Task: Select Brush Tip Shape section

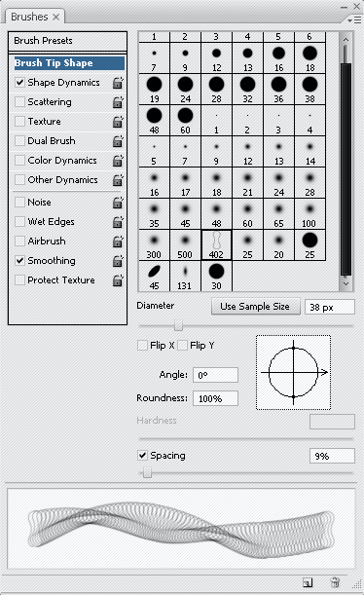Action: [69, 63]
